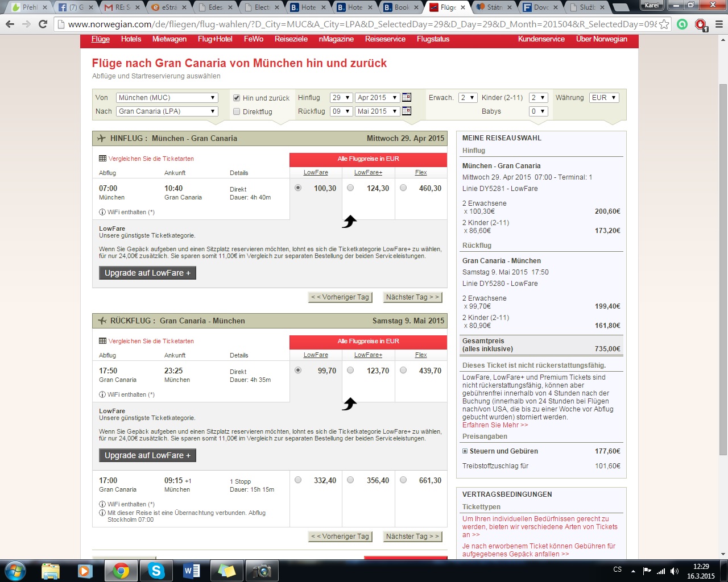Open Rückflug month Mai 2015 dropdown
Viewport: 728px width, 582px height.
(x=378, y=111)
